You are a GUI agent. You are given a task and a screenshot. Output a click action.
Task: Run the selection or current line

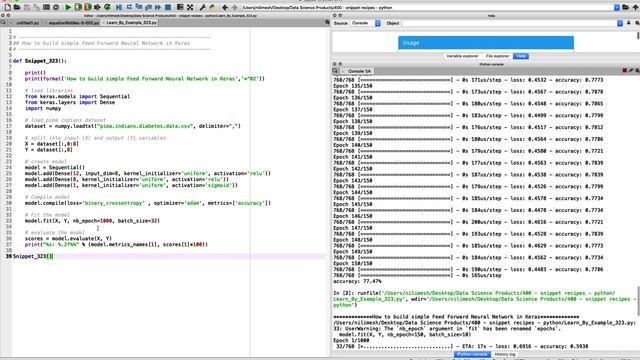point(97,7)
